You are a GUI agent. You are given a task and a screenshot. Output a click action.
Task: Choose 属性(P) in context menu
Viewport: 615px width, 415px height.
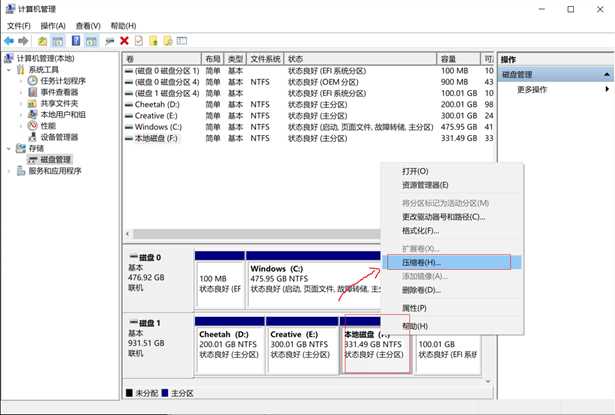pyautogui.click(x=452, y=308)
